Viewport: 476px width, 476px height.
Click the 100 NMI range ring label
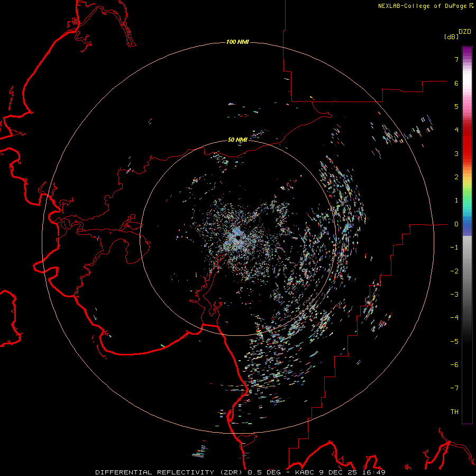tap(237, 42)
